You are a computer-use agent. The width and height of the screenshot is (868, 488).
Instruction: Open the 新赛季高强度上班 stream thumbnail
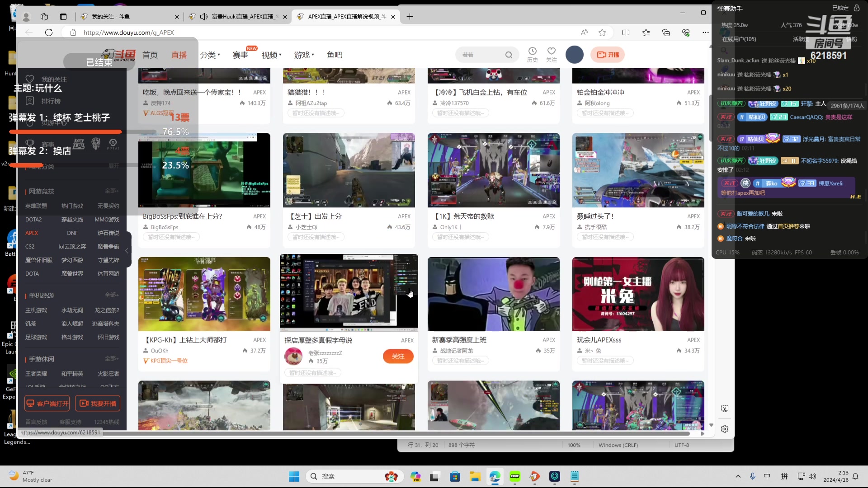click(494, 294)
